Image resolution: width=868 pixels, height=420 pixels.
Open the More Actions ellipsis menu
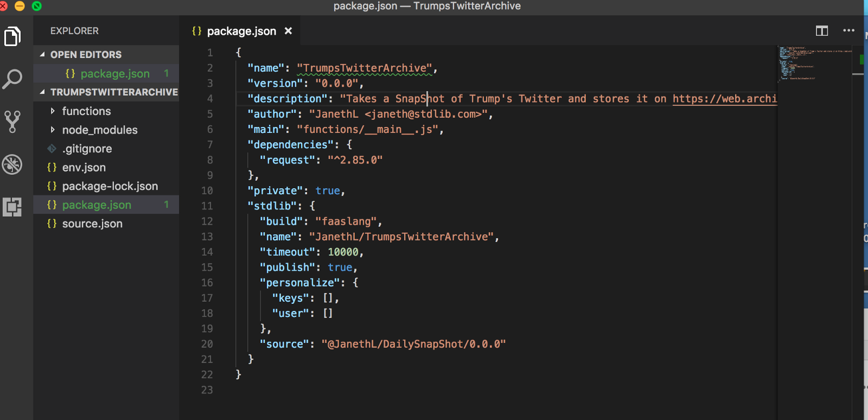click(849, 30)
